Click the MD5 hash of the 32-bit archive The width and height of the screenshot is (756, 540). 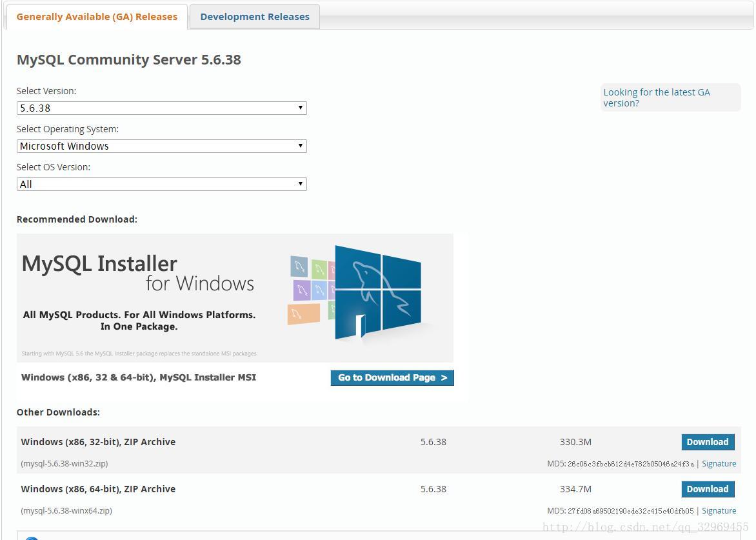(x=631, y=464)
